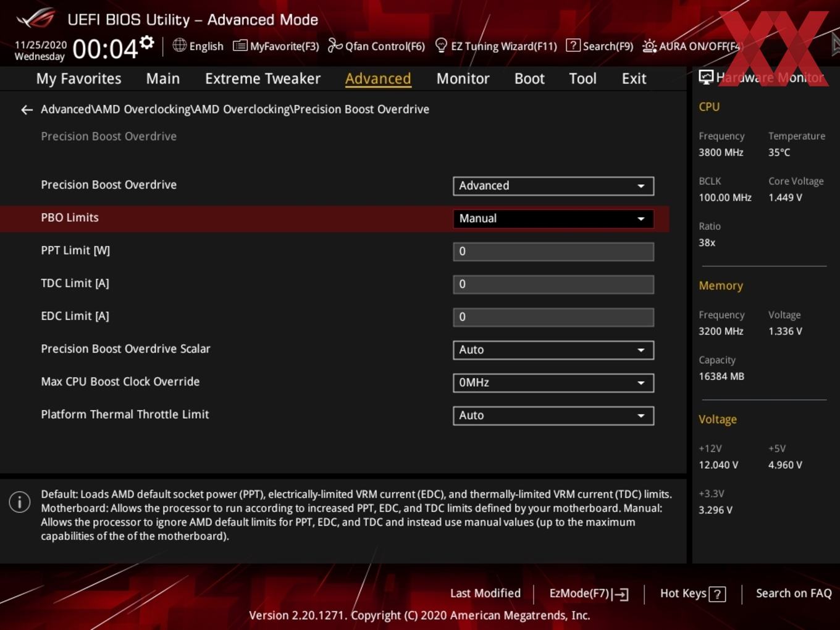The width and height of the screenshot is (840, 630).
Task: Click the 11/25/2020 date text
Action: [x=41, y=45]
